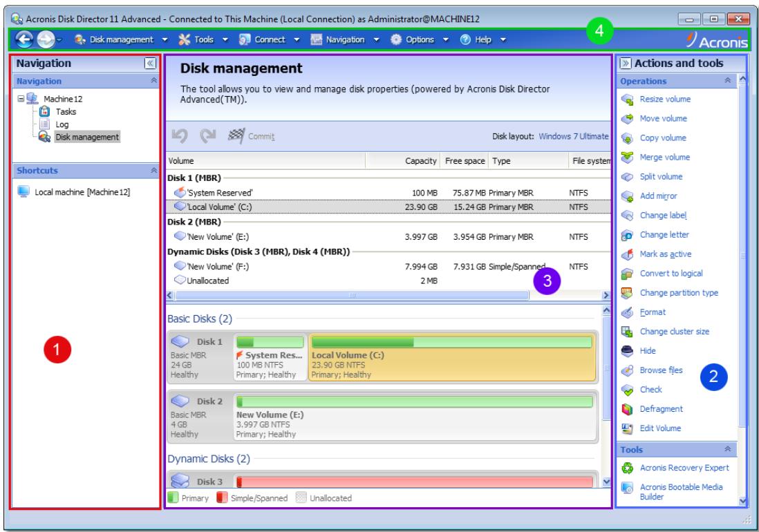Click the Move volume icon

[x=628, y=119]
